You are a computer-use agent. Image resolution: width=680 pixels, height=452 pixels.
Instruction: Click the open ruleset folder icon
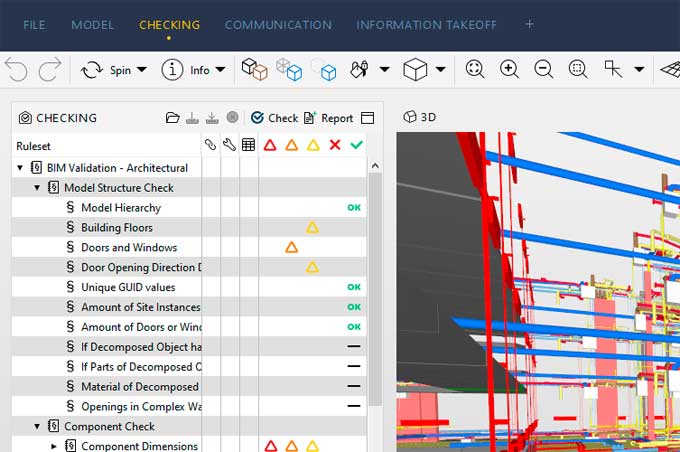[x=173, y=118]
